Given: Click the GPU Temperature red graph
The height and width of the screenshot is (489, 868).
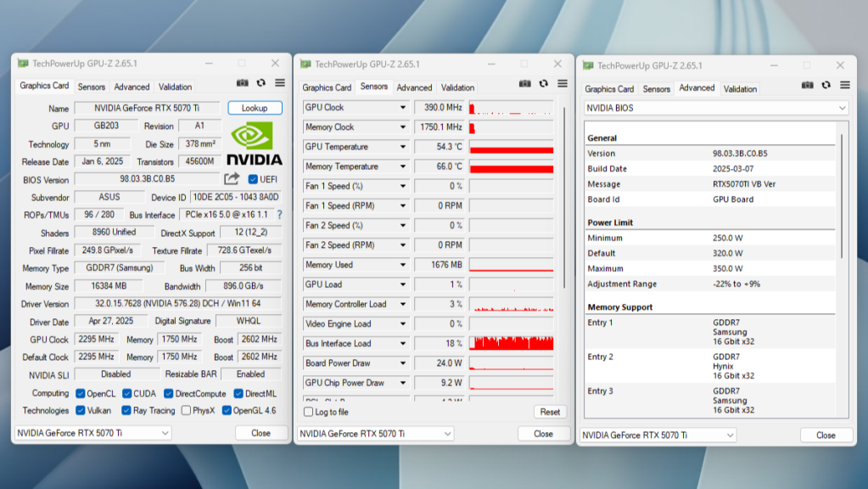Looking at the screenshot, I should click(511, 147).
